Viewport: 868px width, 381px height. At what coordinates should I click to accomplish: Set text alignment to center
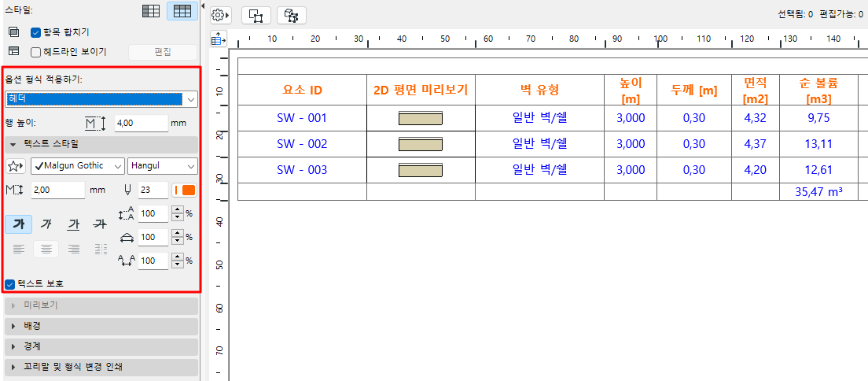pyautogui.click(x=46, y=250)
